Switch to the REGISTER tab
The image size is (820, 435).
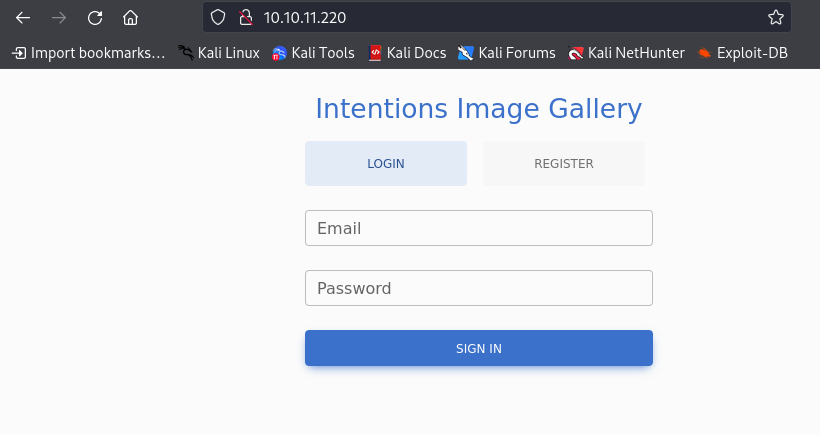click(x=564, y=164)
